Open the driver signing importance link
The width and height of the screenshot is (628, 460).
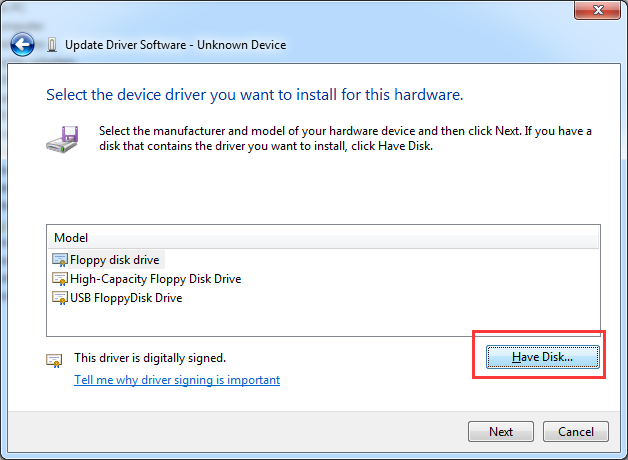coord(177,380)
